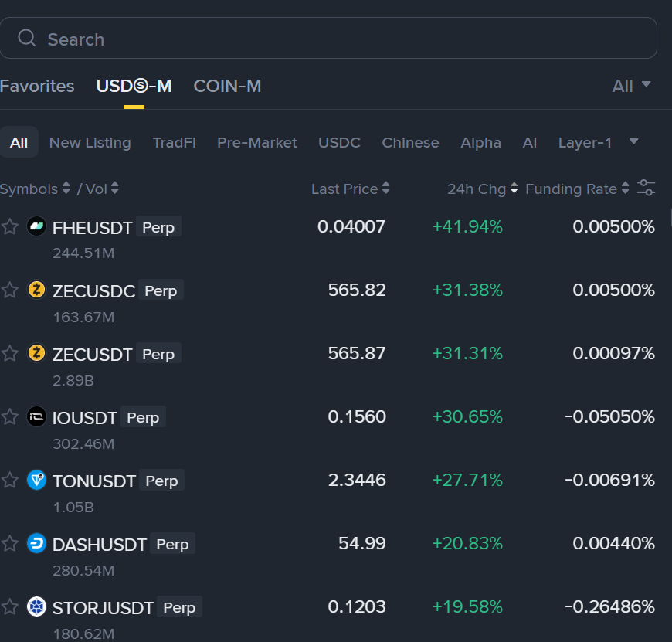This screenshot has height=642, width=672.
Task: Sort list by Last Price
Action: (350, 189)
